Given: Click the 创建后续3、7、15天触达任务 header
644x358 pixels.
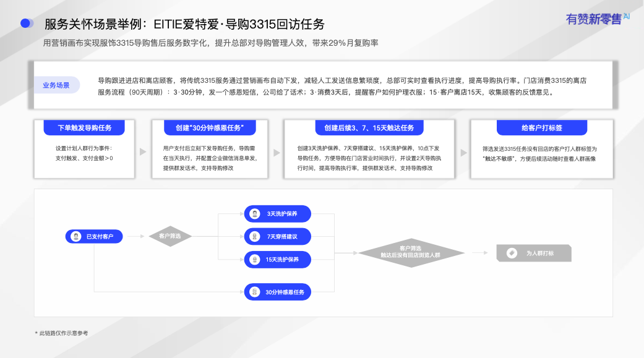Looking at the screenshot, I should click(369, 128).
